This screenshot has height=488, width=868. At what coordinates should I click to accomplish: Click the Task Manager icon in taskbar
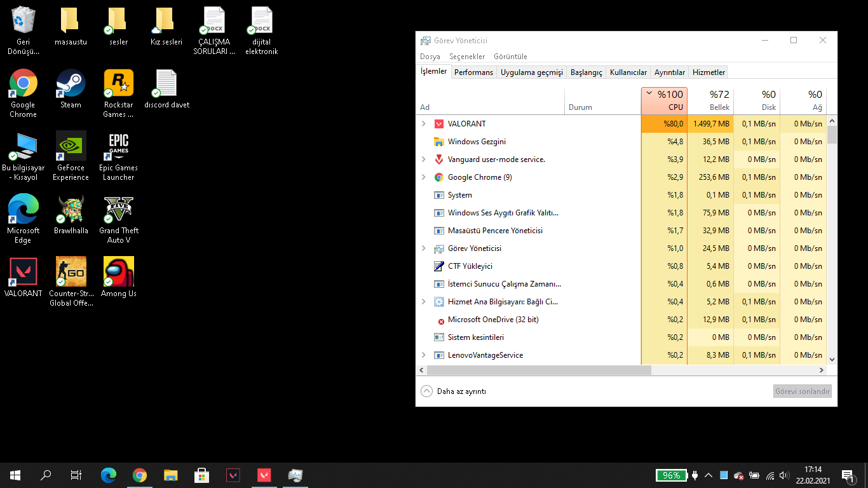coord(295,475)
